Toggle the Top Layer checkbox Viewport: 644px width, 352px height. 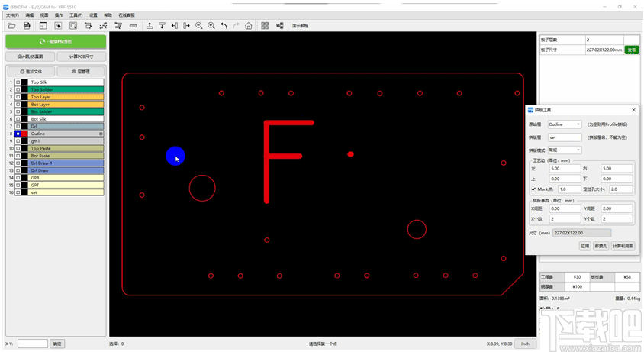(18, 97)
